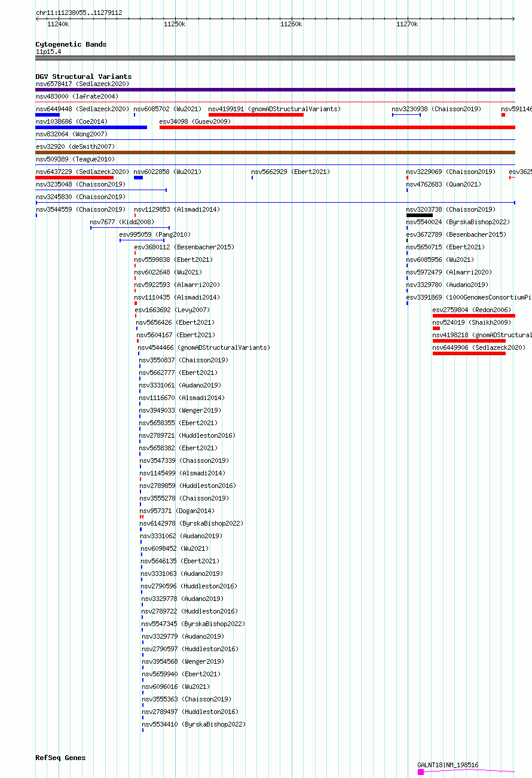
Task: Select nsv1116670 (Alsmadi2014) label
Action: click(x=182, y=398)
